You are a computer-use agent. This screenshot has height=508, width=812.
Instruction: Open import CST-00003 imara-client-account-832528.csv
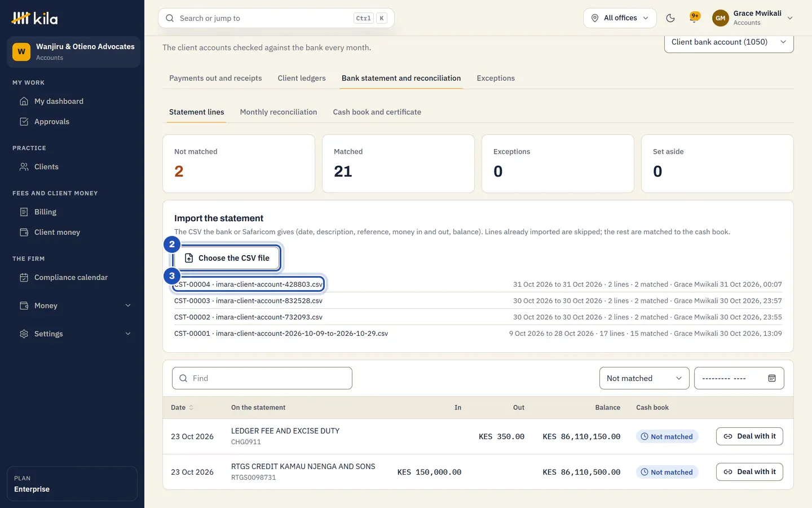pos(249,301)
